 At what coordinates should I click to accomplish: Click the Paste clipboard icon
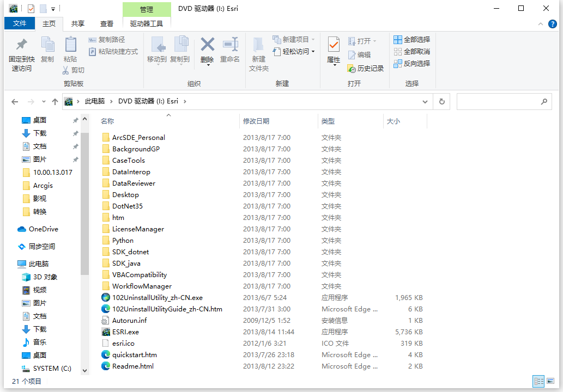pyautogui.click(x=70, y=45)
